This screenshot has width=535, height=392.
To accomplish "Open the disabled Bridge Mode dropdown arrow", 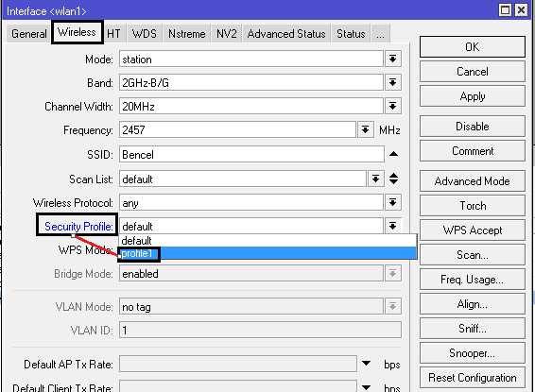I will [392, 273].
